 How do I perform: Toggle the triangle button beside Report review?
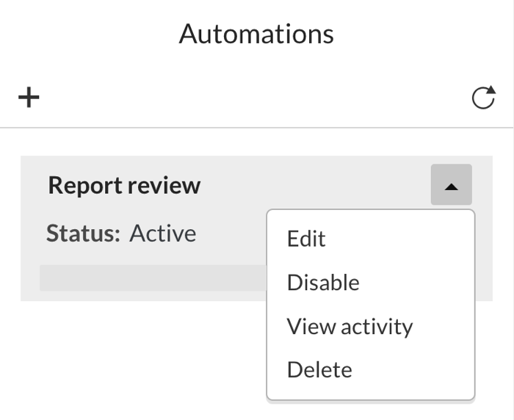pyautogui.click(x=452, y=184)
